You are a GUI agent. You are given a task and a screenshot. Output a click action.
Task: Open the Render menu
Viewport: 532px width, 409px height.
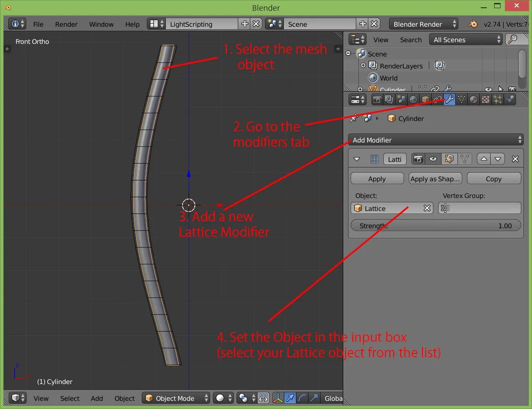(66, 24)
